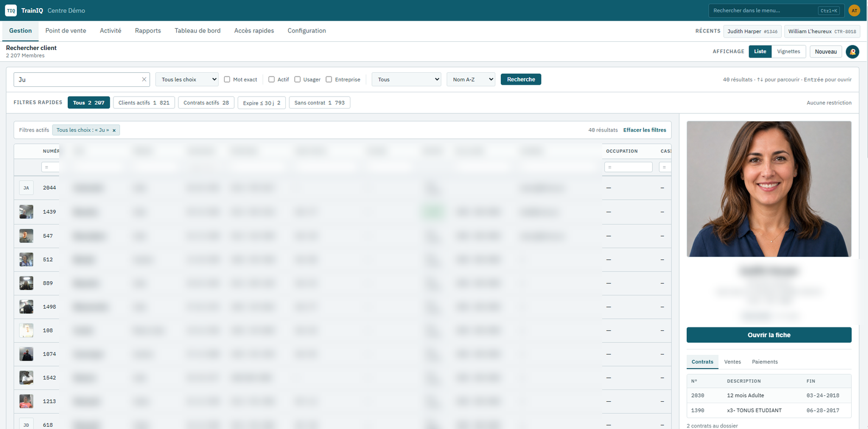The height and width of the screenshot is (429, 868).
Task: Click the 'Rechercher dans le menu' search field
Action: coord(776,10)
